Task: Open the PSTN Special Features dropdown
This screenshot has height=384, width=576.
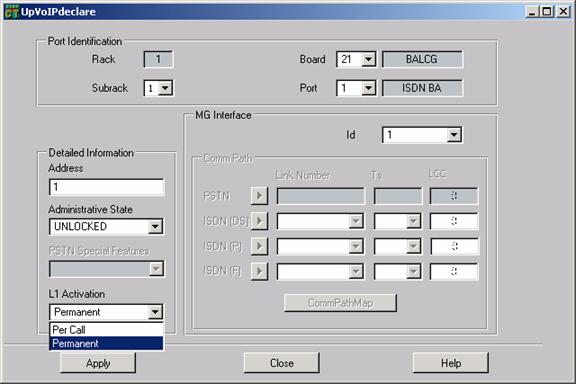Action: tap(156, 269)
